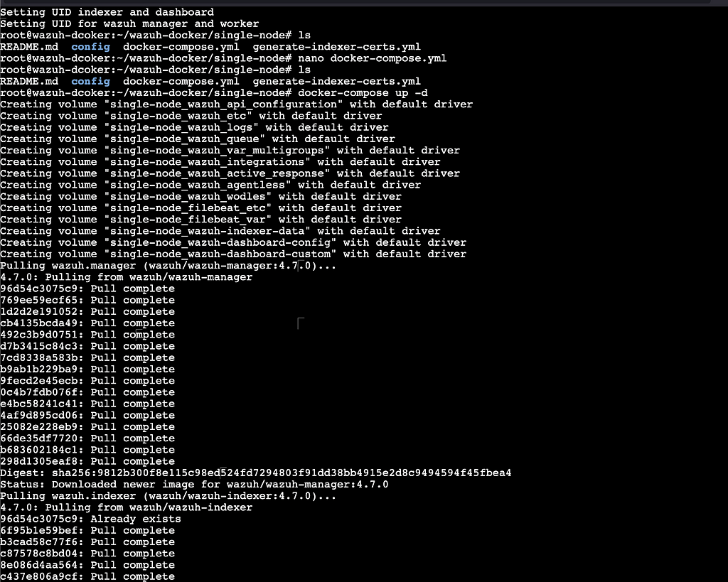Click the "docker-compose up -d" command text

363,93
